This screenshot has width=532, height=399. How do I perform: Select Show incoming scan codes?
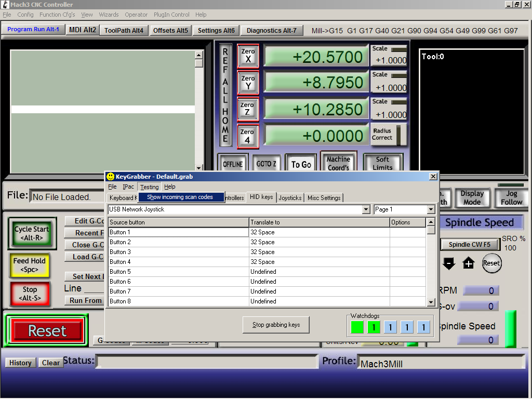[x=181, y=197]
